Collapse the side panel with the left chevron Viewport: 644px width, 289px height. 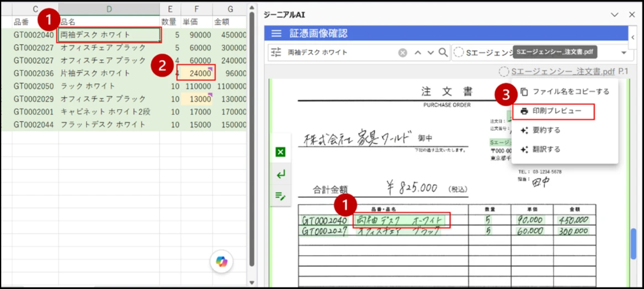click(x=633, y=36)
